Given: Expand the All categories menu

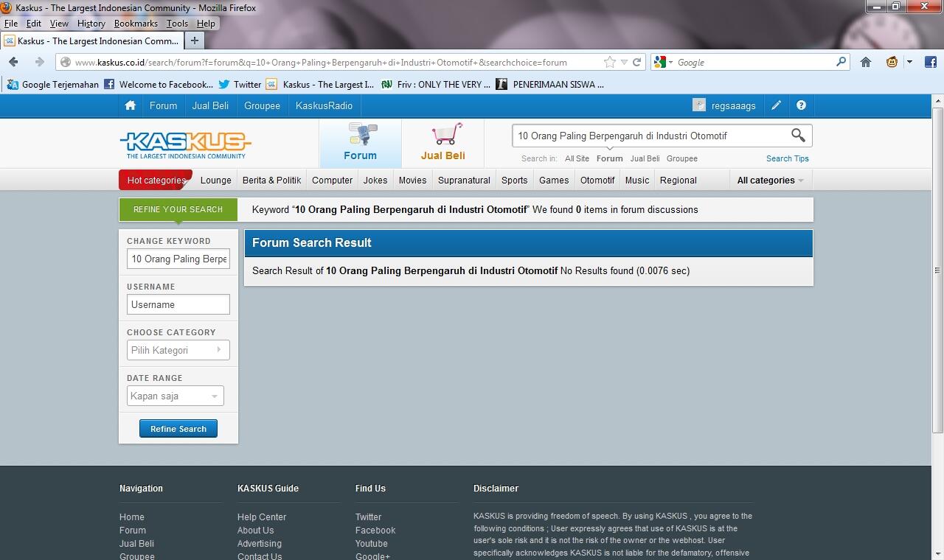Looking at the screenshot, I should pyautogui.click(x=771, y=180).
